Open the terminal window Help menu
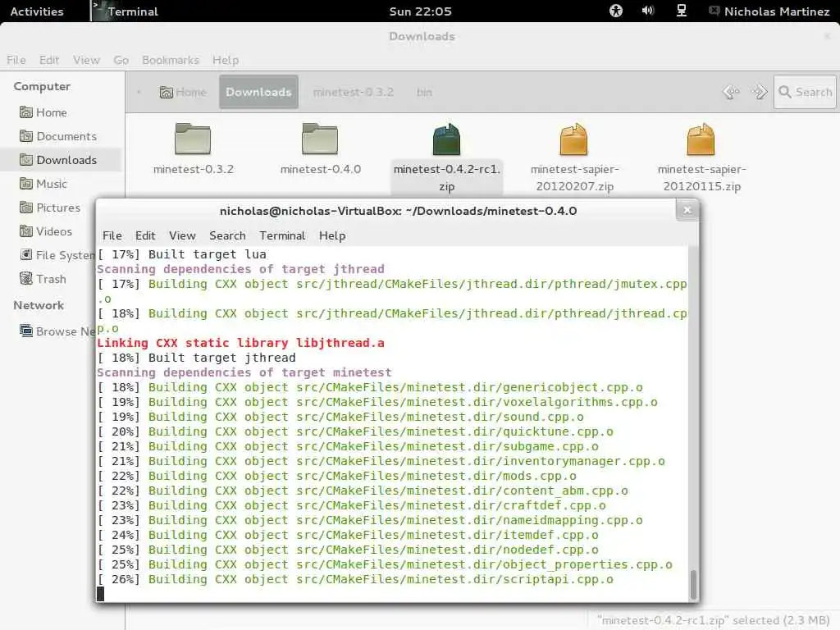This screenshot has height=630, width=840. click(x=332, y=235)
